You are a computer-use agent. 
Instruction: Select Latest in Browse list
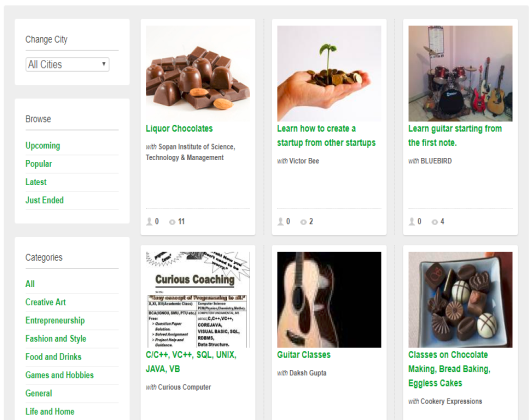tap(36, 182)
